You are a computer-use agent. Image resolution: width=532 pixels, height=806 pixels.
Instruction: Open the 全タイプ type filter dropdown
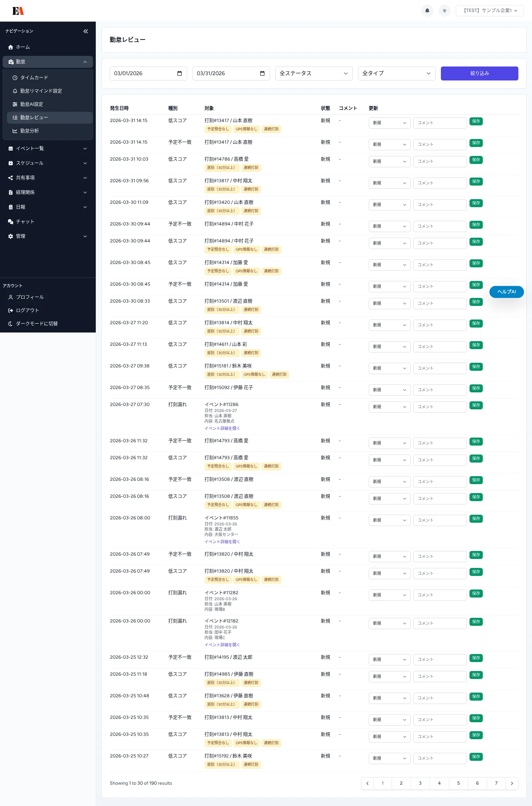(396, 73)
